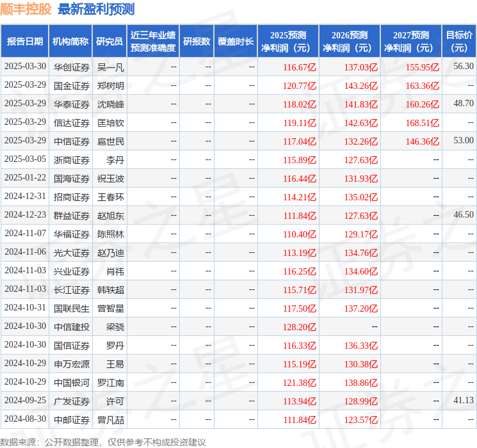The width and height of the screenshot is (477, 448).
Task: Click the 168.51亿 forecast value
Action: tap(422, 123)
